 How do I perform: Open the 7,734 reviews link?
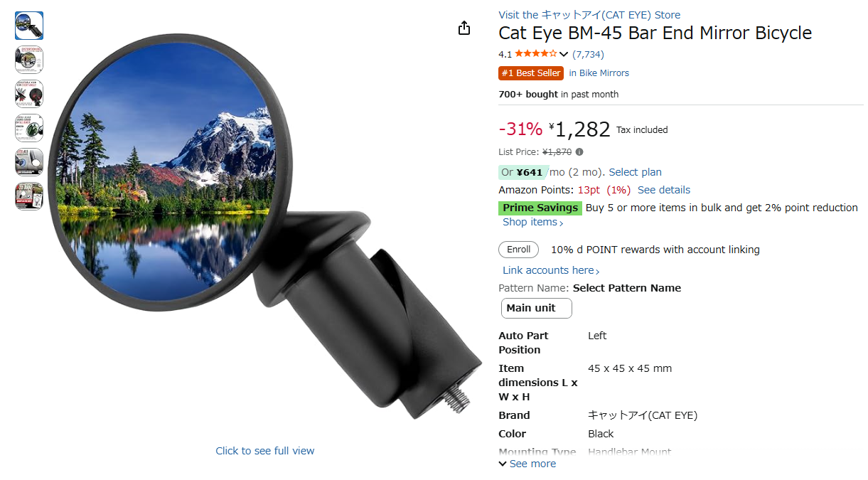588,54
